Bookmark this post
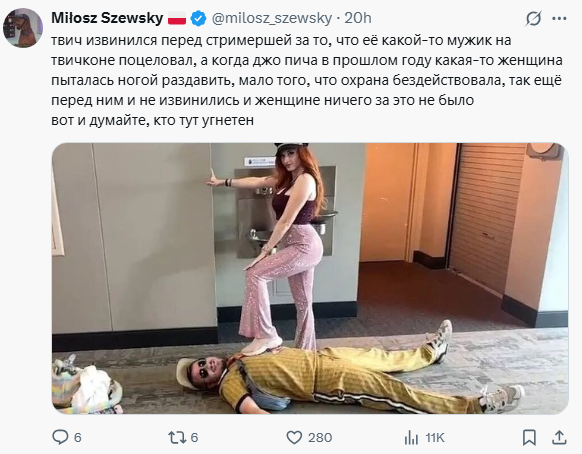The width and height of the screenshot is (582, 454). 529,437
